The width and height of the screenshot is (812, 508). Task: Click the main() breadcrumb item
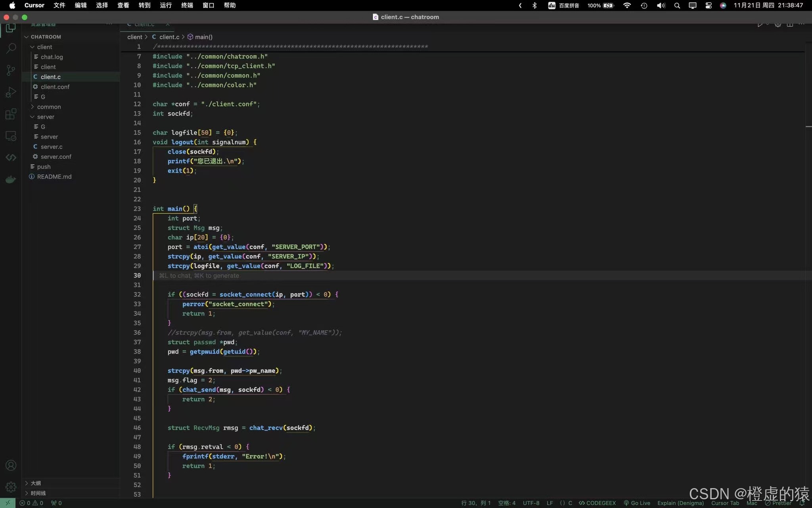(x=203, y=37)
